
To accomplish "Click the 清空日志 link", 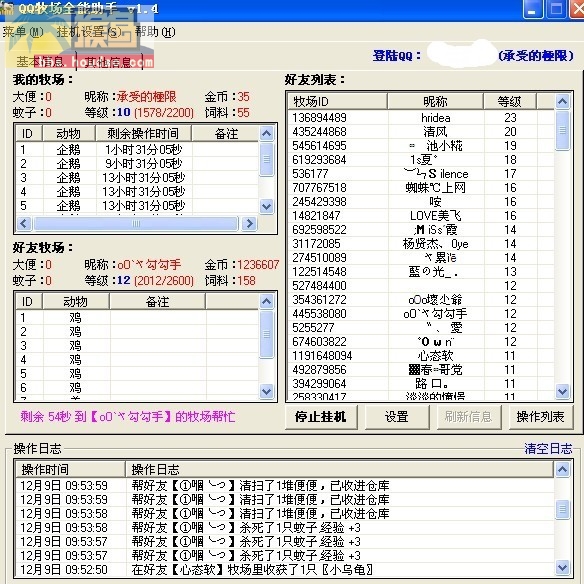I will [x=548, y=448].
